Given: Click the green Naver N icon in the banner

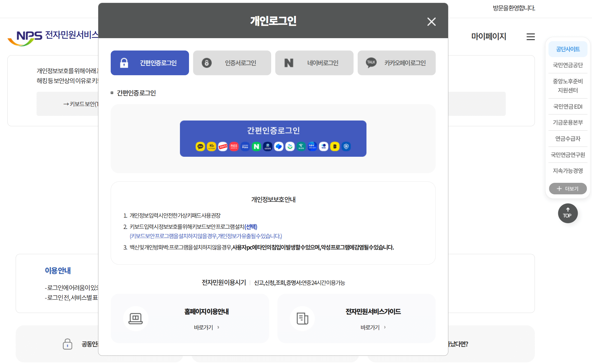Looking at the screenshot, I should click(256, 147).
